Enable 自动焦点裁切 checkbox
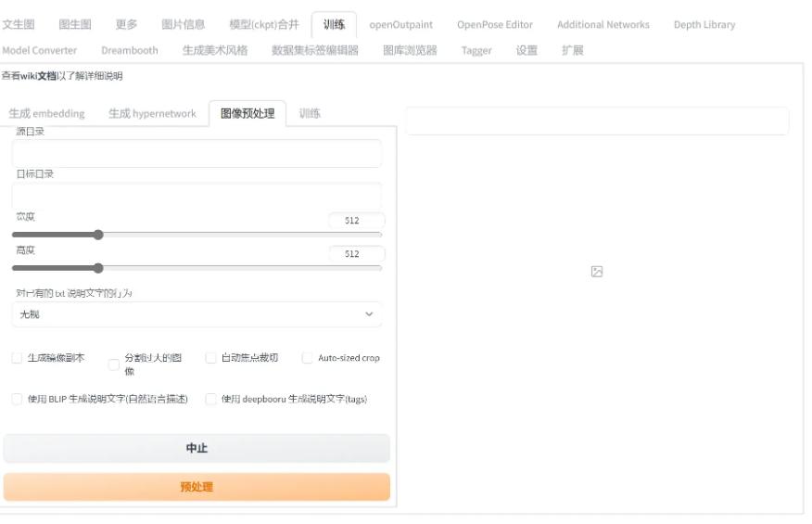The width and height of the screenshot is (812, 524). point(210,358)
